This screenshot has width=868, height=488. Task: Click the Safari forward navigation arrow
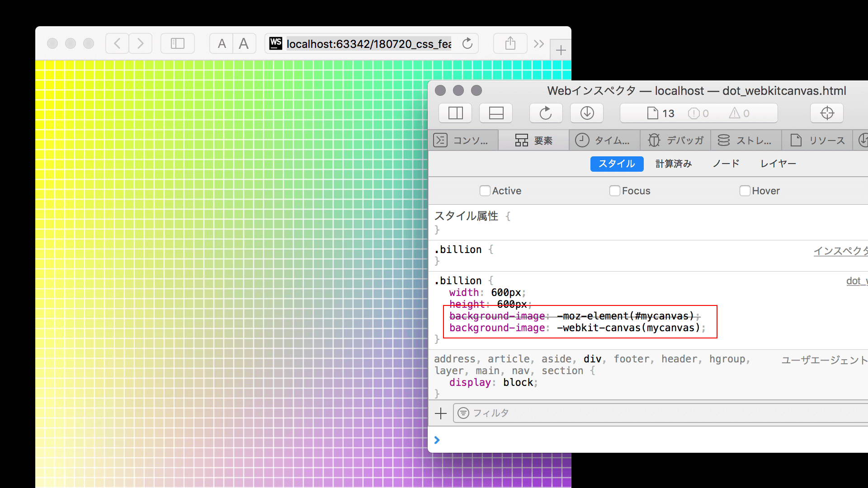141,43
